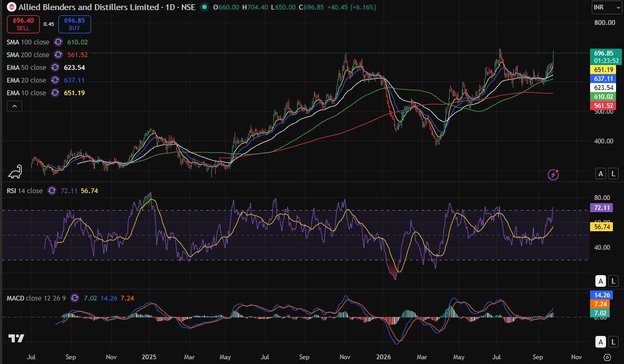Screen dimensions: 624x364
Task: Click the teal 7.02 histogram value tag
Action: [600, 313]
